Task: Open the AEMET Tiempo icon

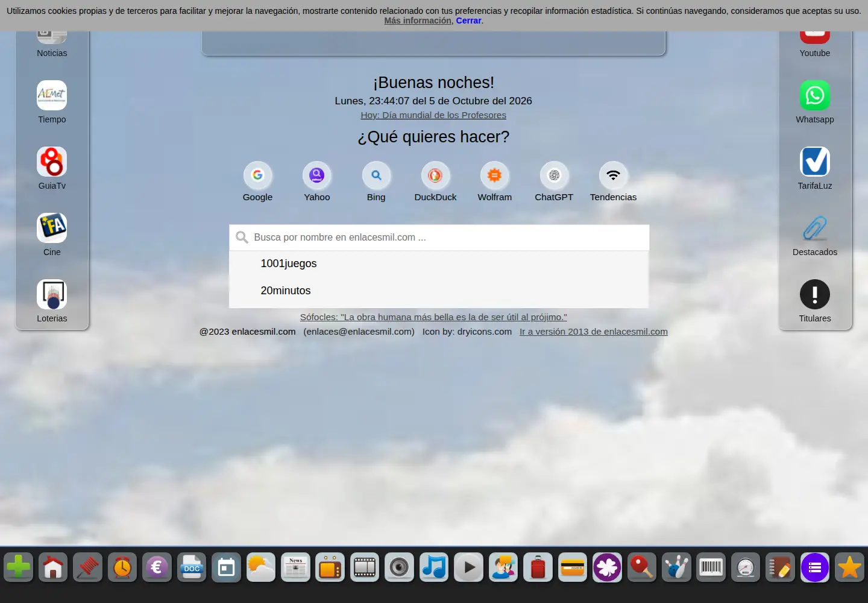Action: click(x=52, y=95)
